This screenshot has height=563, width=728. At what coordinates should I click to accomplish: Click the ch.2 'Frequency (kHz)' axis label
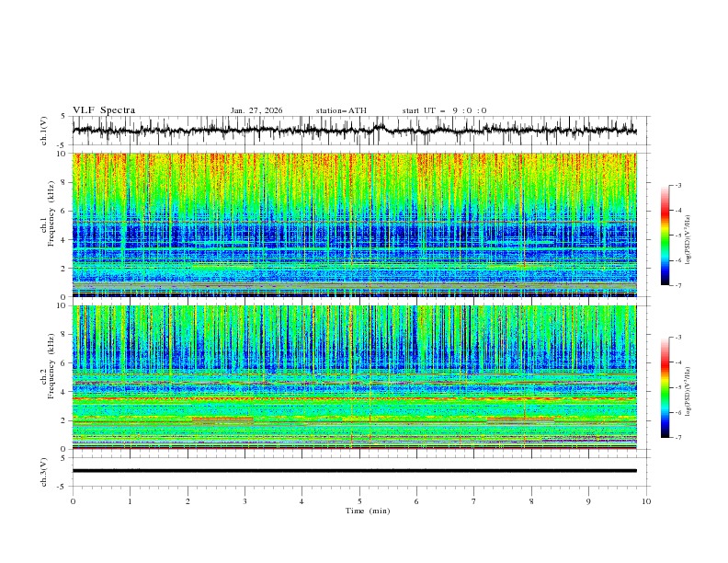tap(51, 366)
